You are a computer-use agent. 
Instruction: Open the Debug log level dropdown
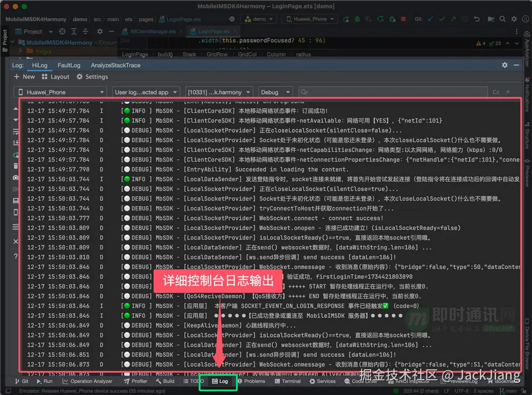274,92
